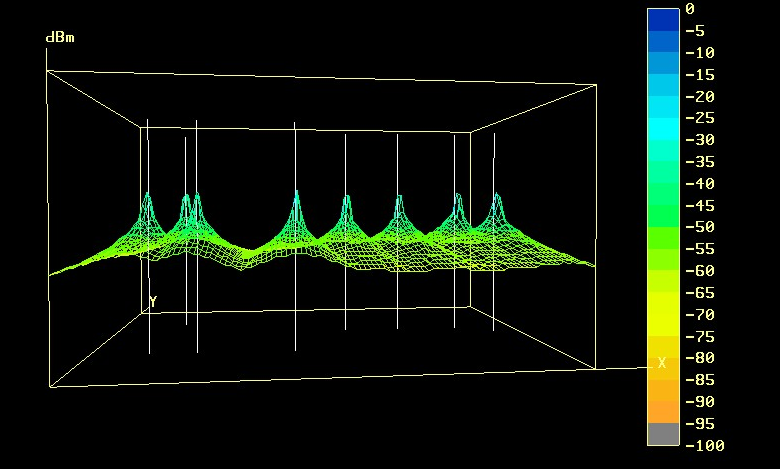Click the -35 legend value
The width and height of the screenshot is (780, 469).
tap(700, 162)
